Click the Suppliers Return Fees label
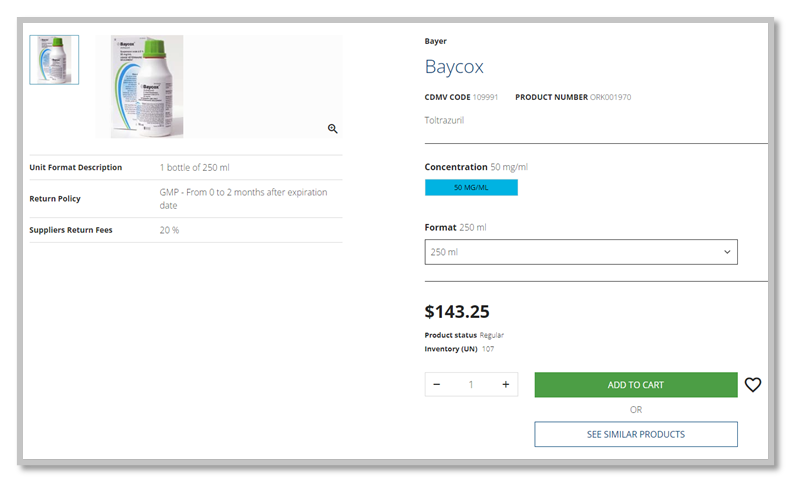800x490 pixels. tap(71, 230)
